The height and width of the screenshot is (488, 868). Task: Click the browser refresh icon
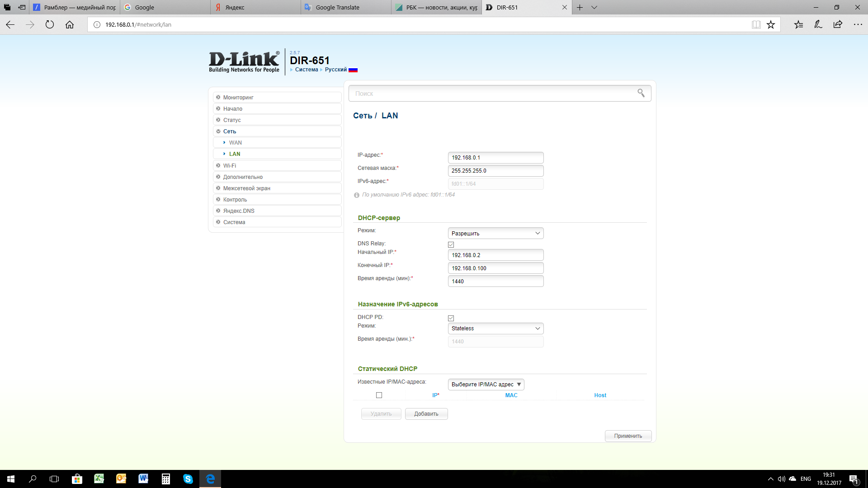click(50, 24)
